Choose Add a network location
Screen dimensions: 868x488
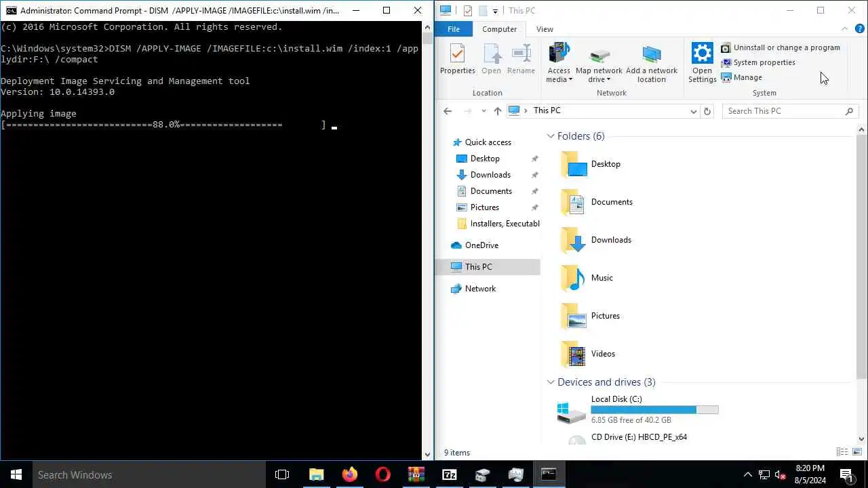pyautogui.click(x=651, y=64)
